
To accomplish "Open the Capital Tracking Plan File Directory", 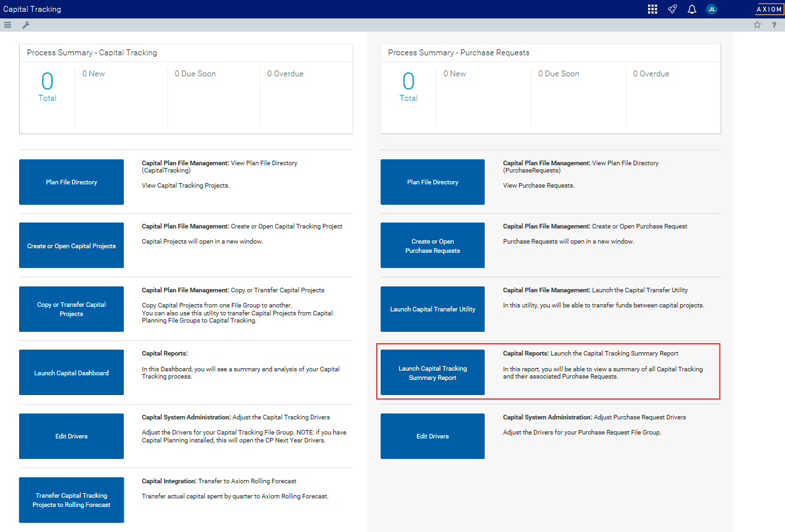I will coord(71,182).
